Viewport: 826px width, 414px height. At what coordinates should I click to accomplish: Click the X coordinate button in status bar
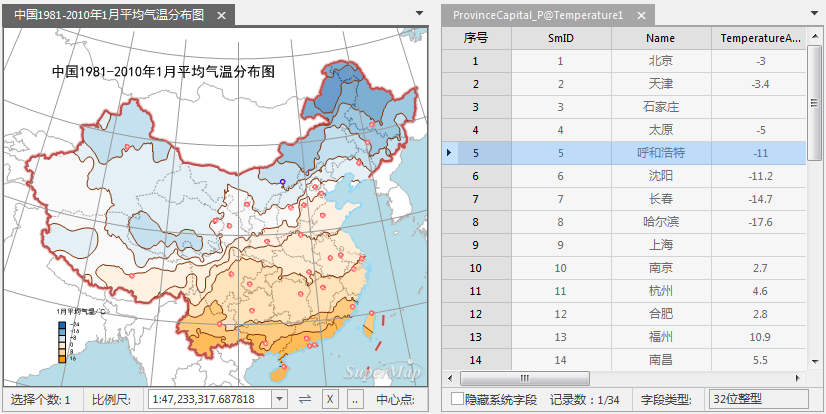[330, 399]
